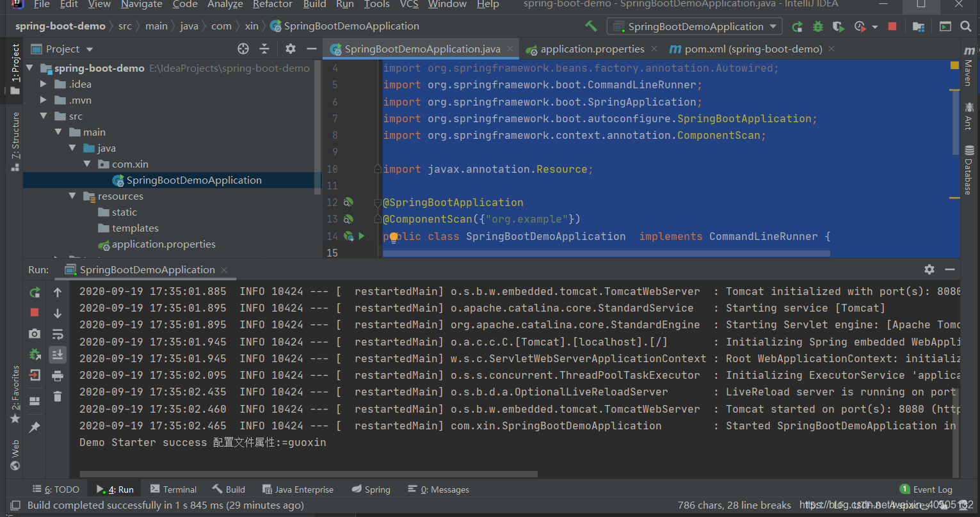The image size is (980, 517).
Task: Run with Coverage shield icon
Action: [x=838, y=26]
